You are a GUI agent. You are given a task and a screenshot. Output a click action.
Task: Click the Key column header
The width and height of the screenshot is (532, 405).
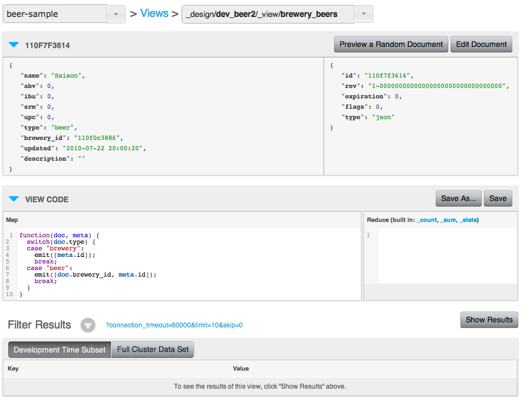tap(13, 368)
